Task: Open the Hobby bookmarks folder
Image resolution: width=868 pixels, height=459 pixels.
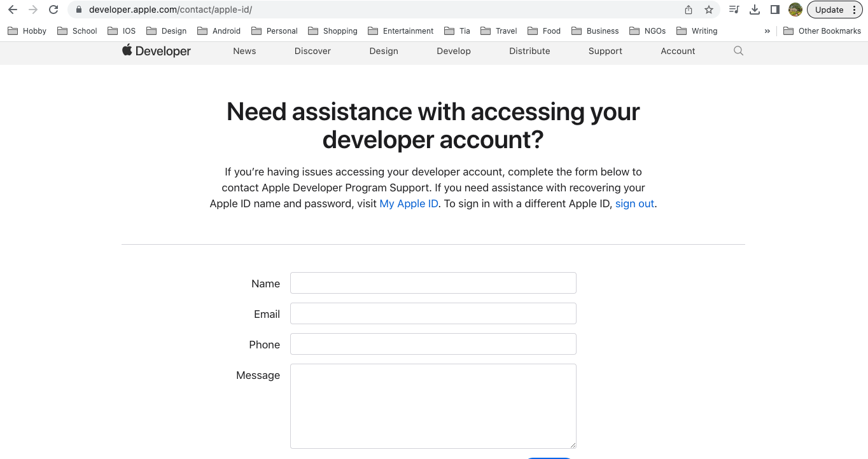Action: point(27,31)
